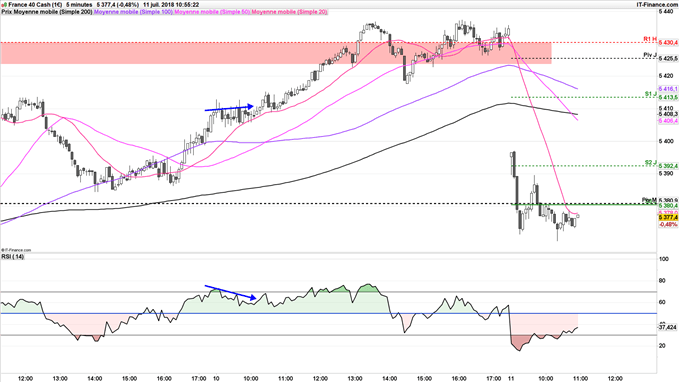
Task: Click the 5 425,5 pivot price tag
Action: tap(668, 58)
